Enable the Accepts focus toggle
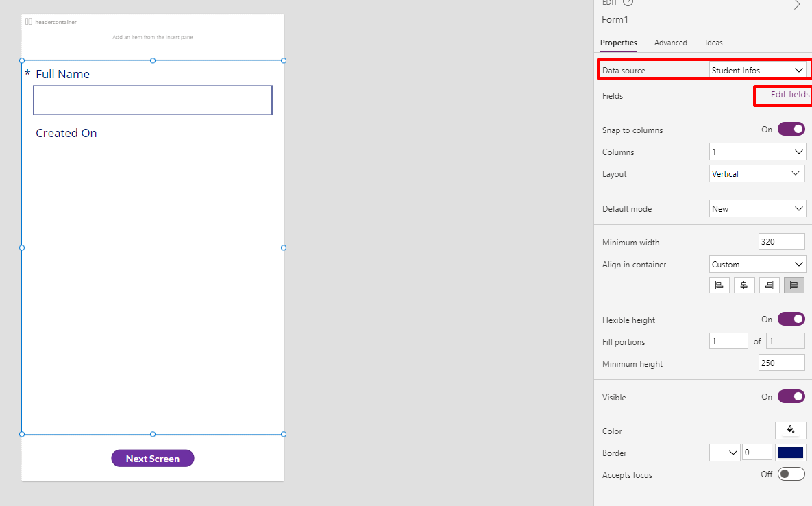812x506 pixels. [x=791, y=474]
